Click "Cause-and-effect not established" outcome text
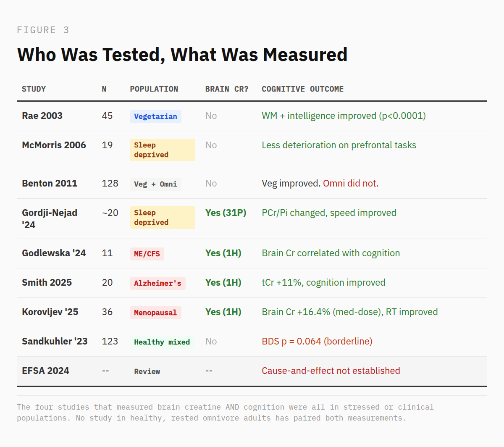 331,371
